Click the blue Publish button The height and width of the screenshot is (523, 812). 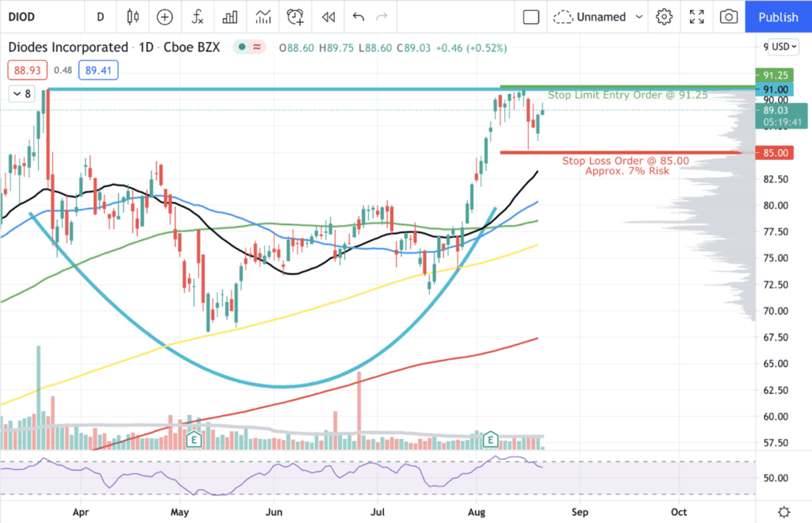(778, 17)
